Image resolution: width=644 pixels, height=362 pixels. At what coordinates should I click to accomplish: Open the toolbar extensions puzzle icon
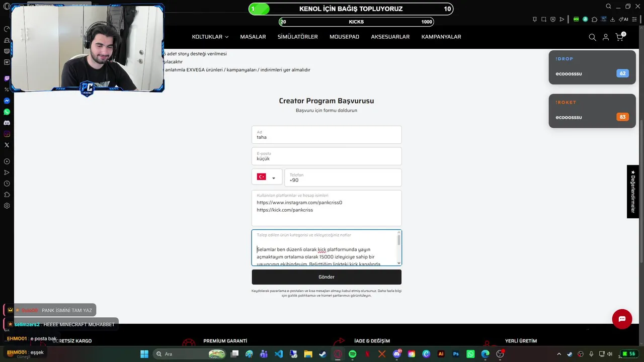coord(594,19)
